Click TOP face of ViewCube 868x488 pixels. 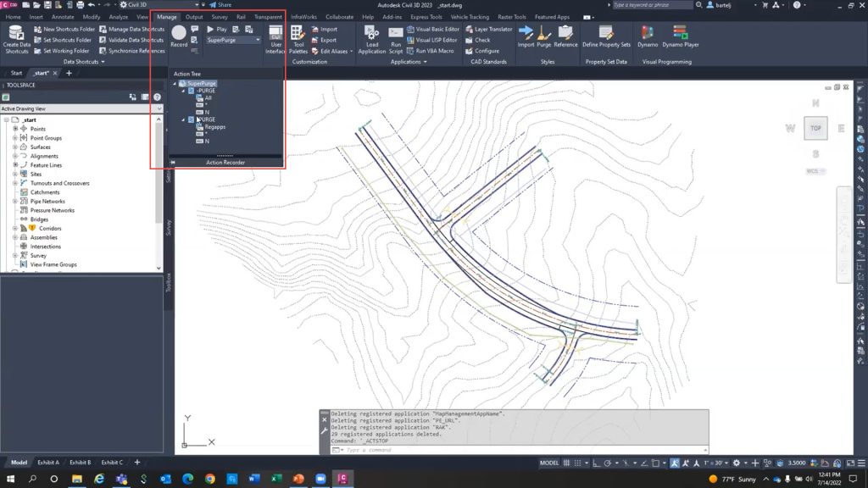coord(815,129)
